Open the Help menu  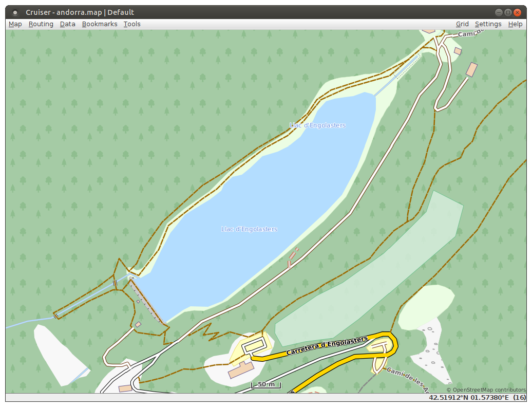[x=515, y=24]
